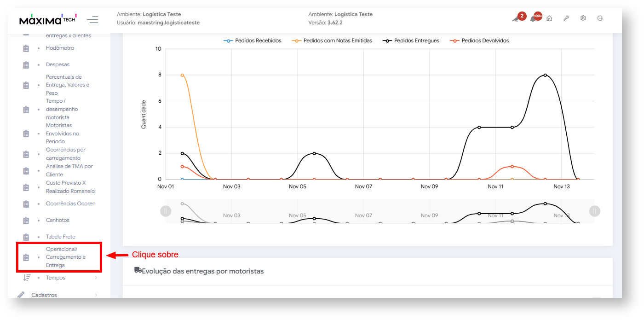Collapse sidebar with the hamburger menu icon

(x=92, y=19)
